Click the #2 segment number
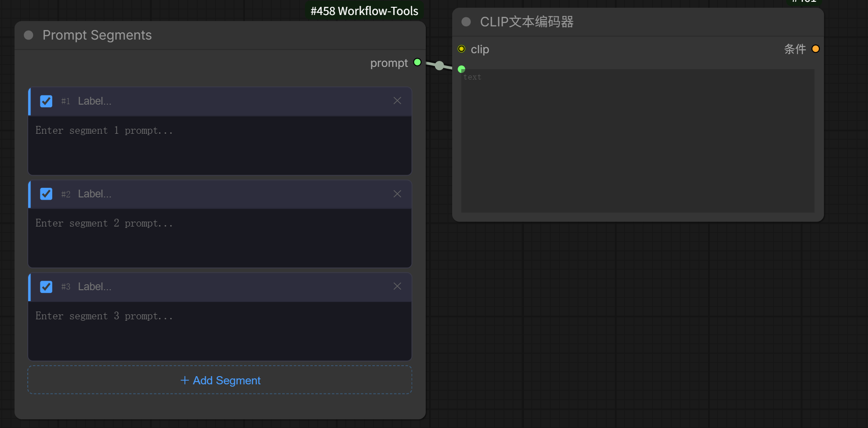Viewport: 868px width, 428px height. [x=66, y=194]
